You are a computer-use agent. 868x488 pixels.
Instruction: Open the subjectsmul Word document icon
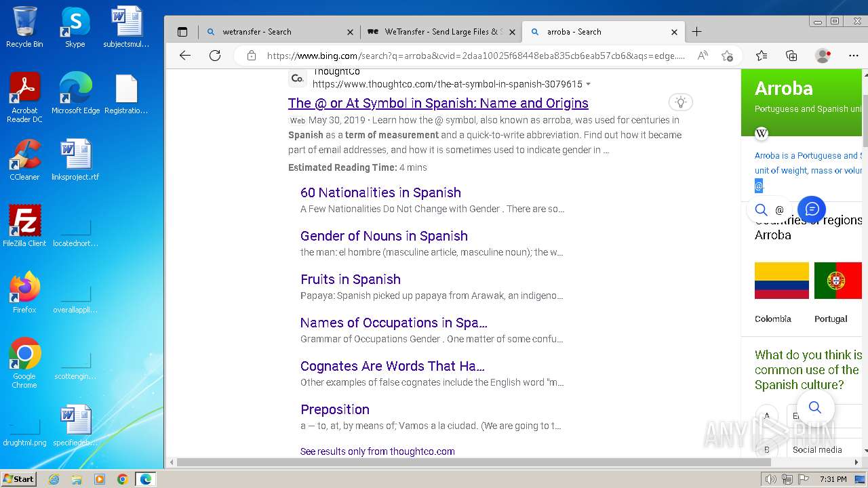[126, 27]
